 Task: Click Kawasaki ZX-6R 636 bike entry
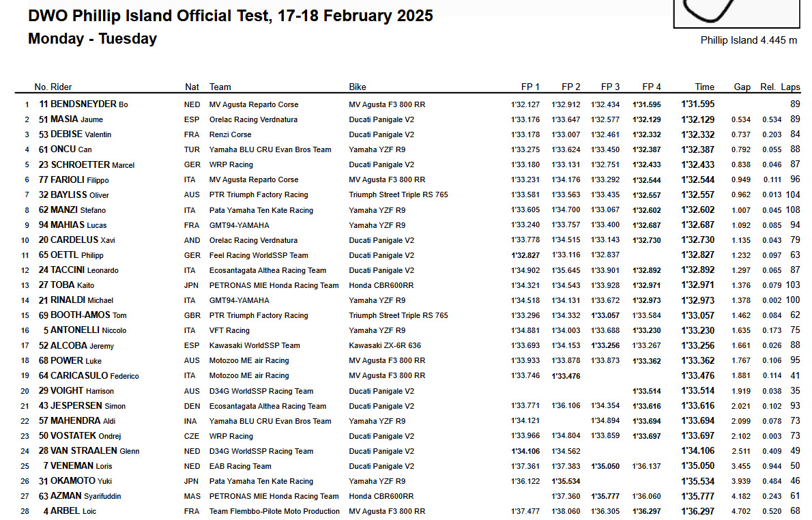385,345
